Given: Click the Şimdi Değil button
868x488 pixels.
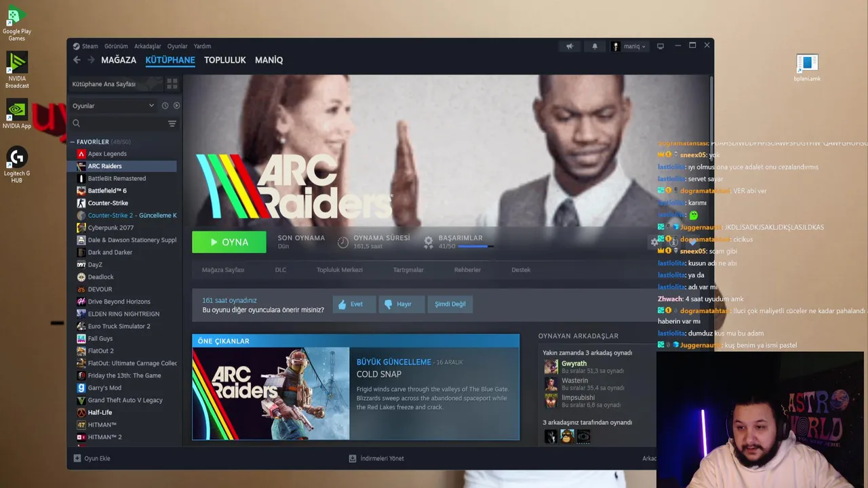Looking at the screenshot, I should coord(450,304).
